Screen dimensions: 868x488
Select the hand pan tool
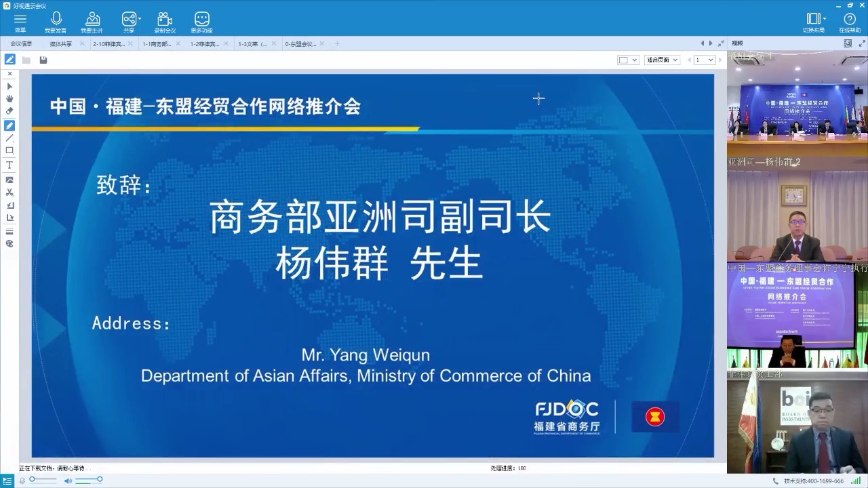(x=9, y=99)
